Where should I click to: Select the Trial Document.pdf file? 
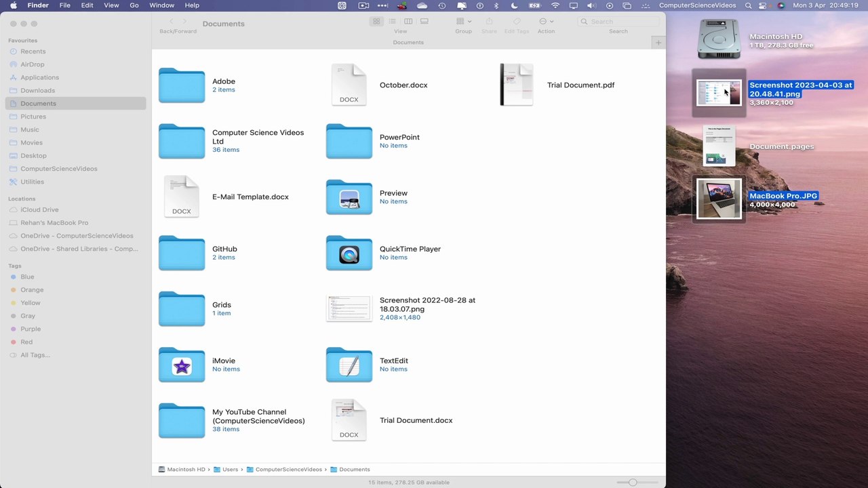(517, 85)
